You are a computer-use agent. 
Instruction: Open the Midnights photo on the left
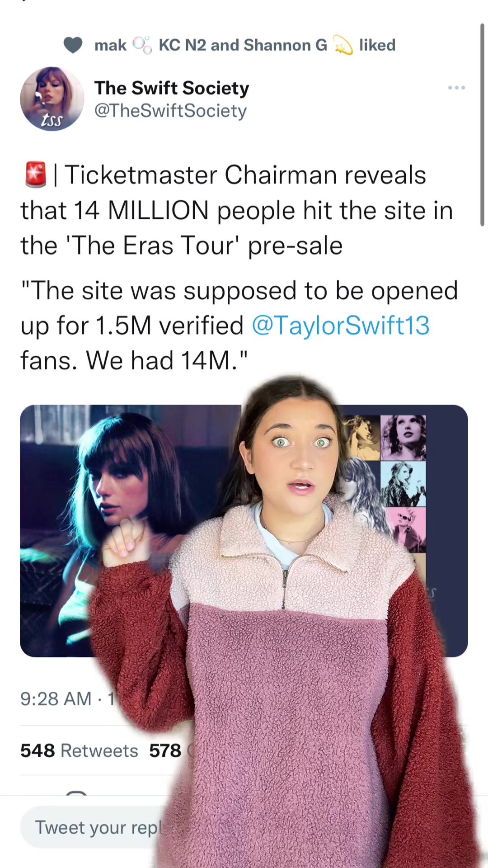point(131,531)
